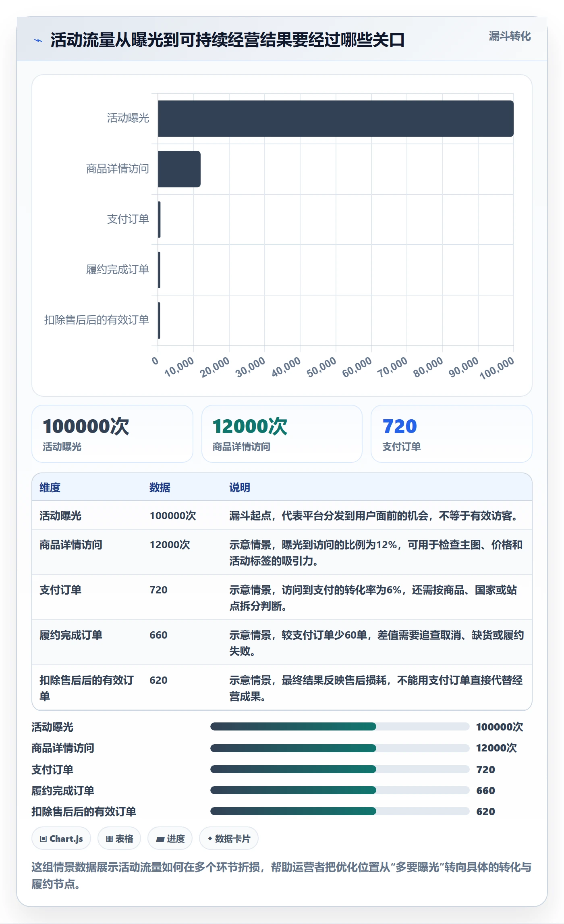Image resolution: width=564 pixels, height=924 pixels.
Task: Click the 数据 table column header
Action: (160, 487)
